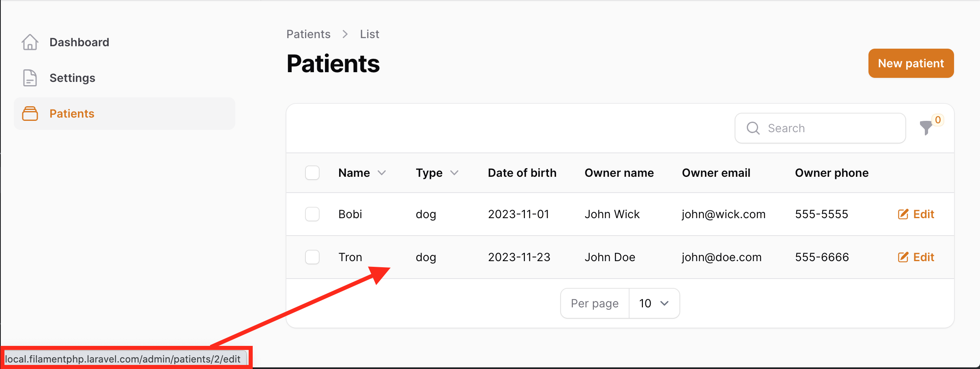Click the Owner name column header
The height and width of the screenshot is (369, 980).
coord(619,173)
